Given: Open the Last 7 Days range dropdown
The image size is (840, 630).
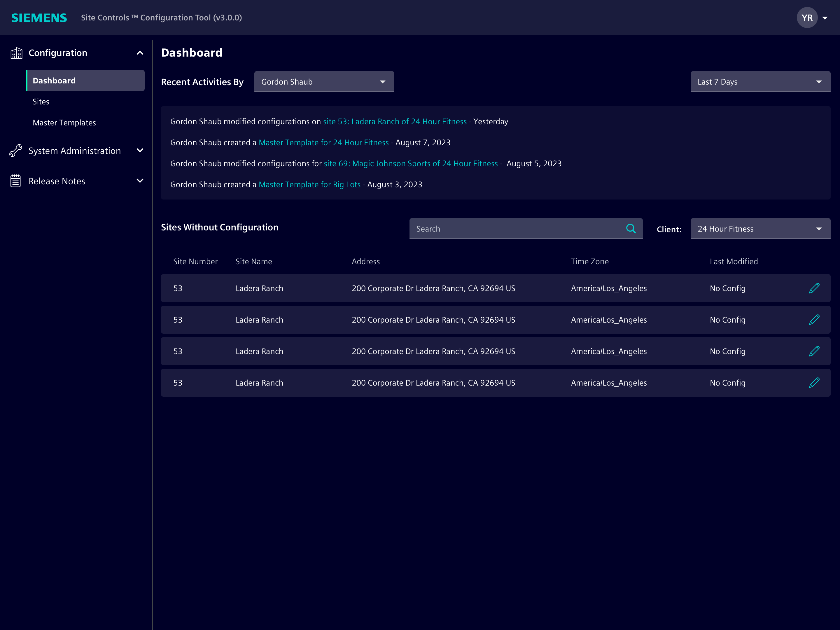Looking at the screenshot, I should (760, 82).
